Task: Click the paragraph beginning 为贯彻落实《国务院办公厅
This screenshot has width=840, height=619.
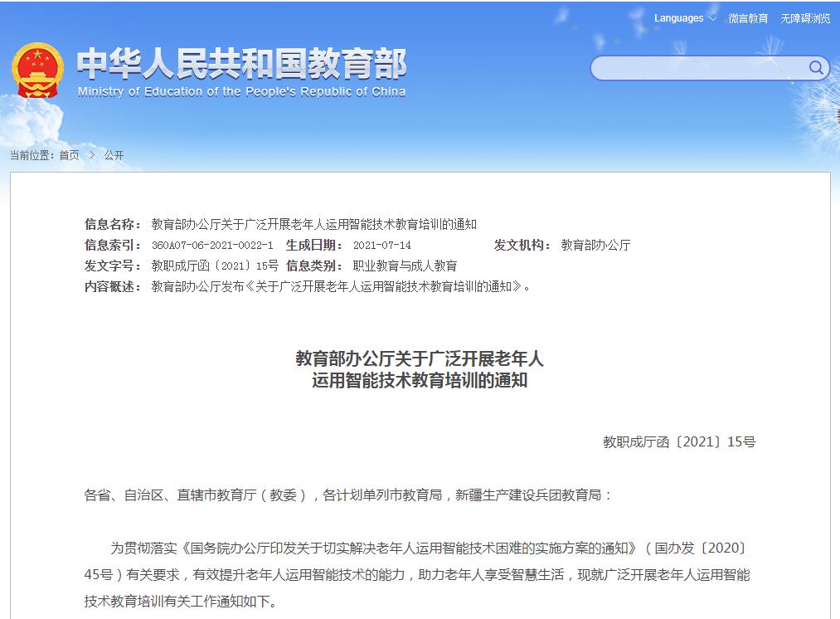Action: 417,574
